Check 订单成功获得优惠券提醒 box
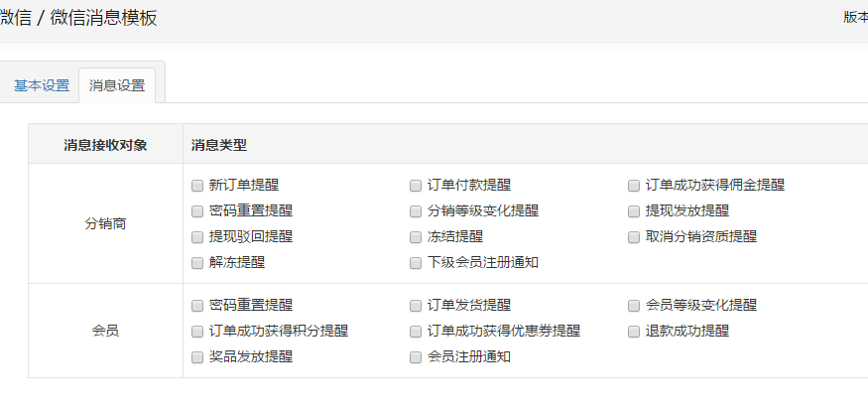This screenshot has height=410, width=868. point(416,331)
